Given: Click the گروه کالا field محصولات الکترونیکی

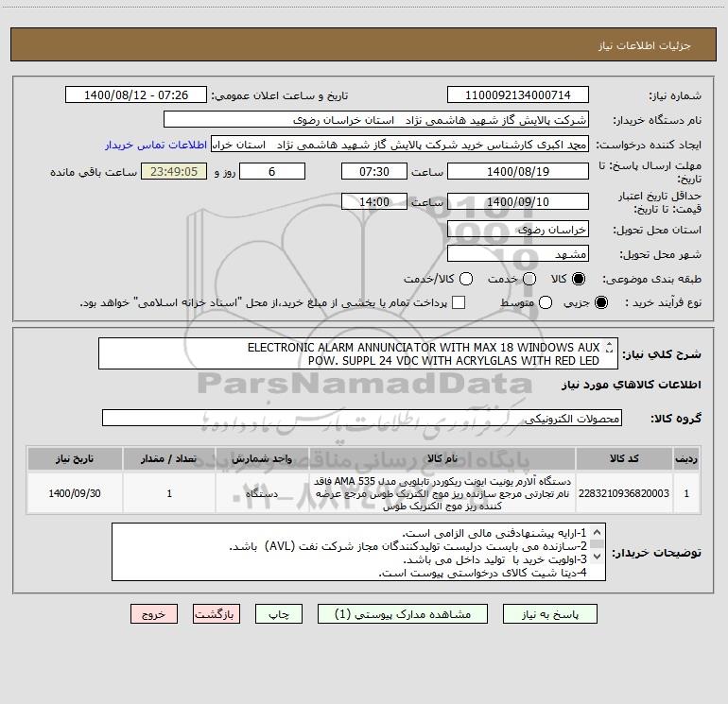Looking at the screenshot, I should pyautogui.click(x=362, y=418).
